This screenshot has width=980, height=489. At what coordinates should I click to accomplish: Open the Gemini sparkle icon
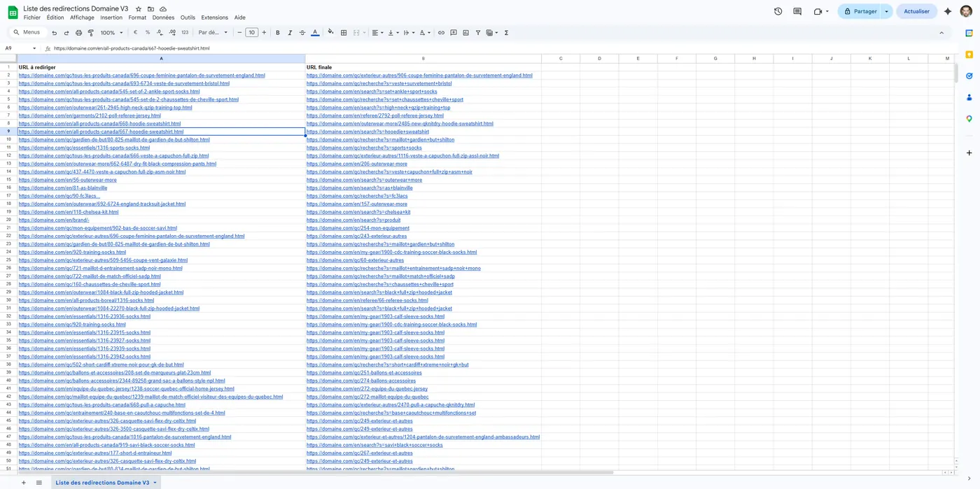(x=948, y=11)
